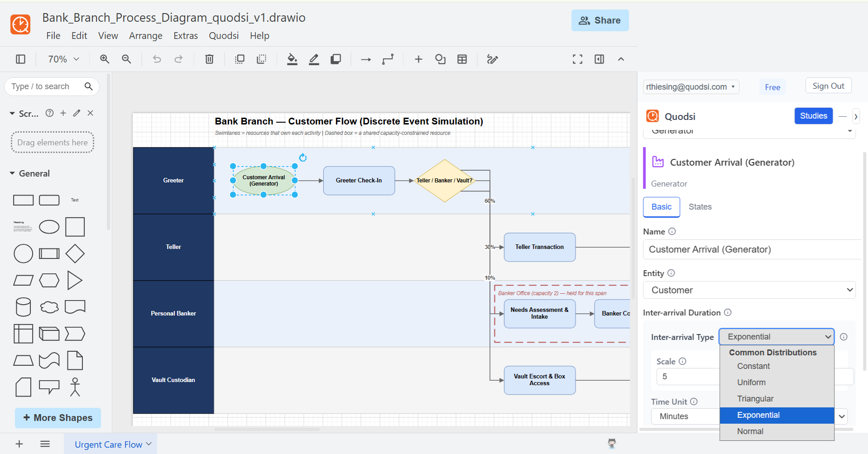This screenshot has width=868, height=454.
Task: Click the Name input field
Action: pyautogui.click(x=752, y=249)
